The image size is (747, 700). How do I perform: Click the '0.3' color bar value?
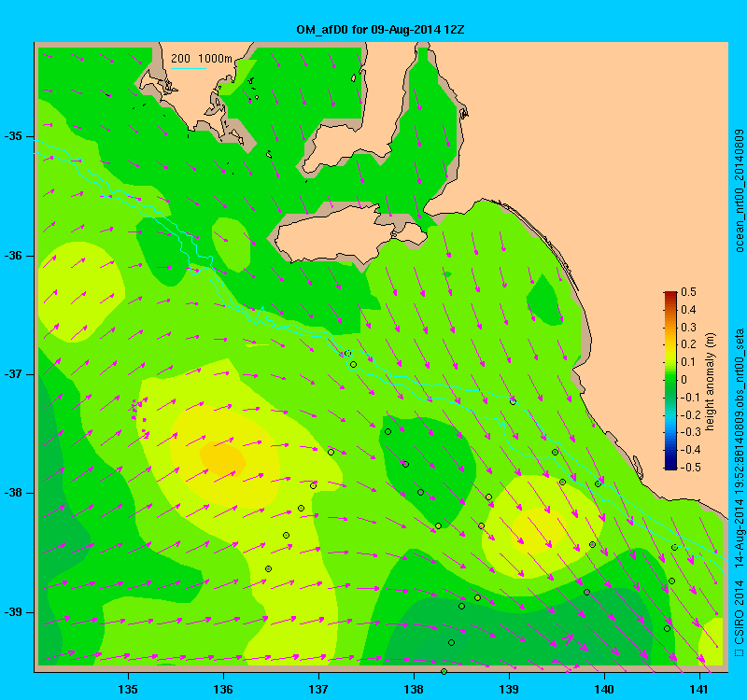[x=688, y=328]
